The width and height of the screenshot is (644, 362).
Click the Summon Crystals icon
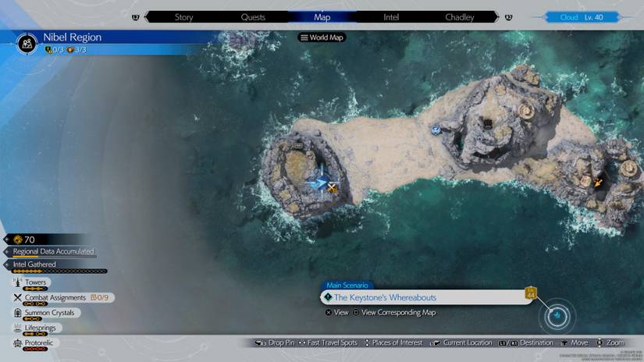click(17, 313)
